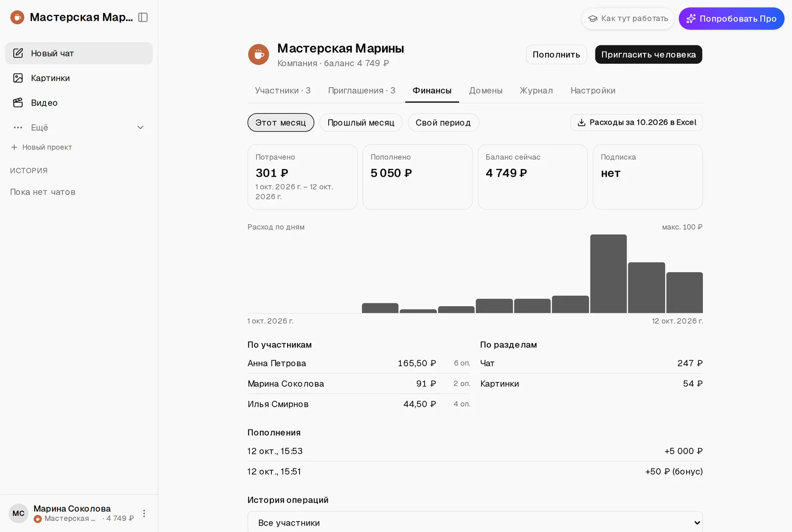Click the МС user avatar
792x532 pixels.
click(19, 513)
